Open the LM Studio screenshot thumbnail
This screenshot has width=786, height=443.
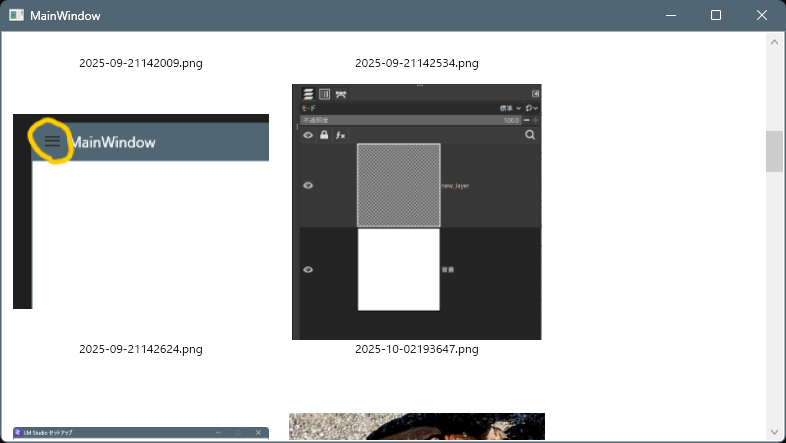pyautogui.click(x=141, y=433)
